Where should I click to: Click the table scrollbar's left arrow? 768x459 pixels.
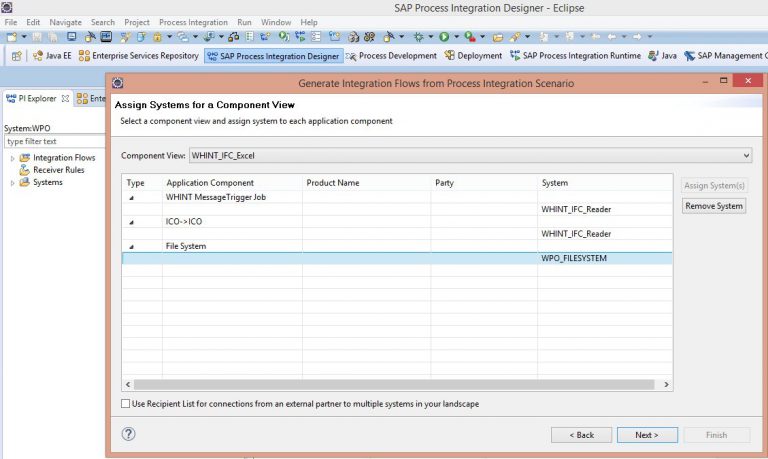pos(128,385)
